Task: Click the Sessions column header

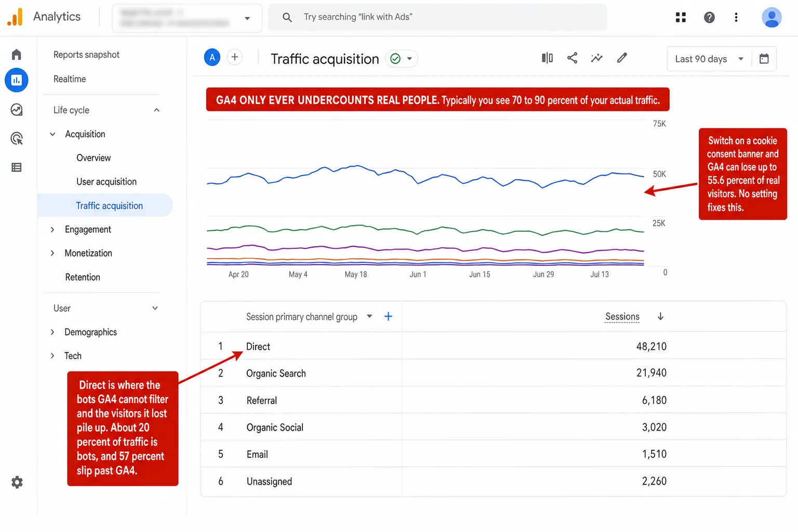Action: pyautogui.click(x=622, y=316)
